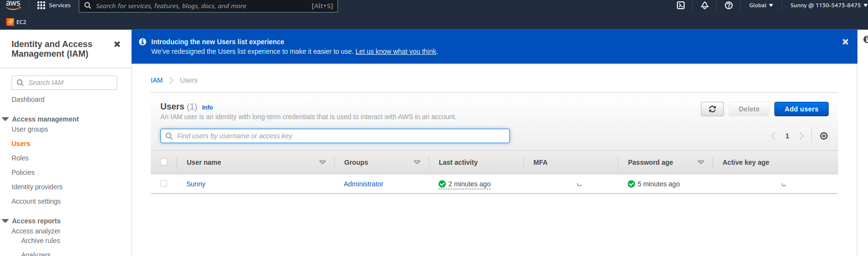This screenshot has height=256, width=868.
Task: Open the help question mark icon
Action: tap(729, 5)
